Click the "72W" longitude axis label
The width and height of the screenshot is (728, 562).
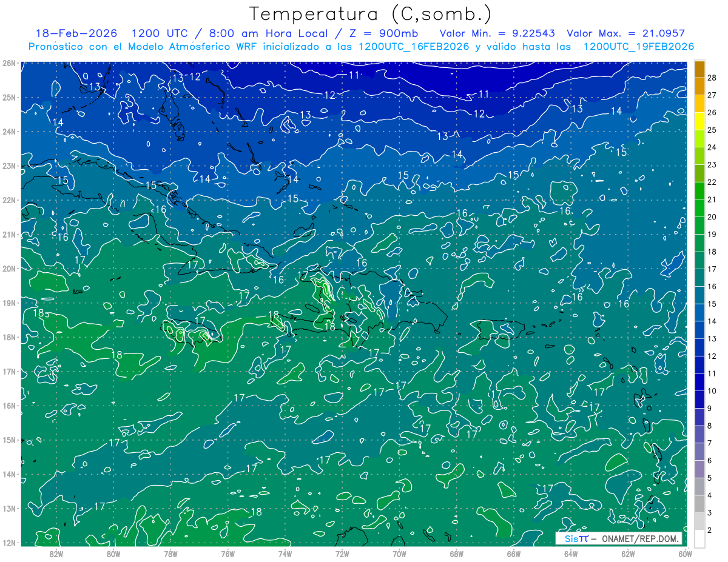[x=342, y=553]
